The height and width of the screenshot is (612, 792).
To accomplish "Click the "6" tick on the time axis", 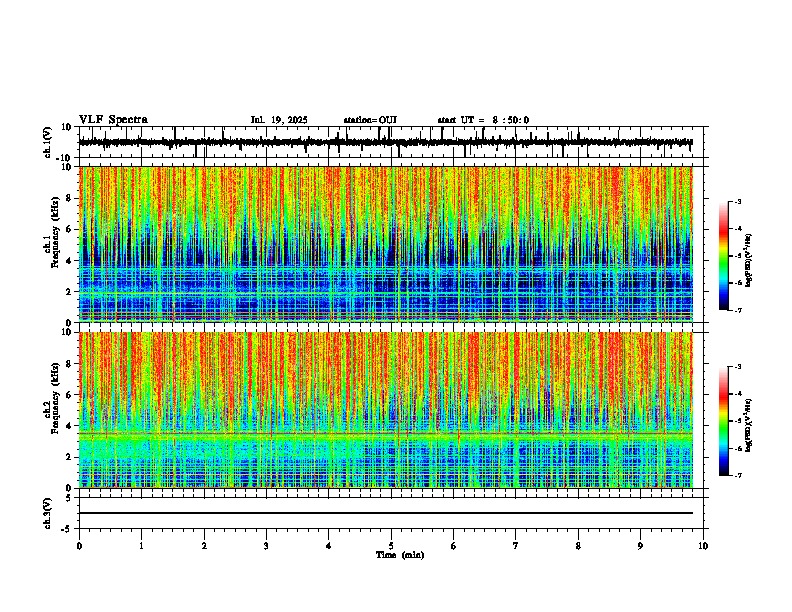I will coord(454,546).
